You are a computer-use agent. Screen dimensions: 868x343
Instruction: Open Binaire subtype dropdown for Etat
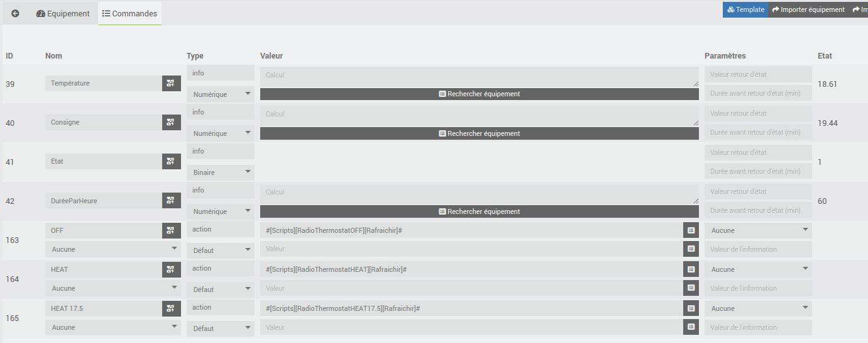point(221,172)
